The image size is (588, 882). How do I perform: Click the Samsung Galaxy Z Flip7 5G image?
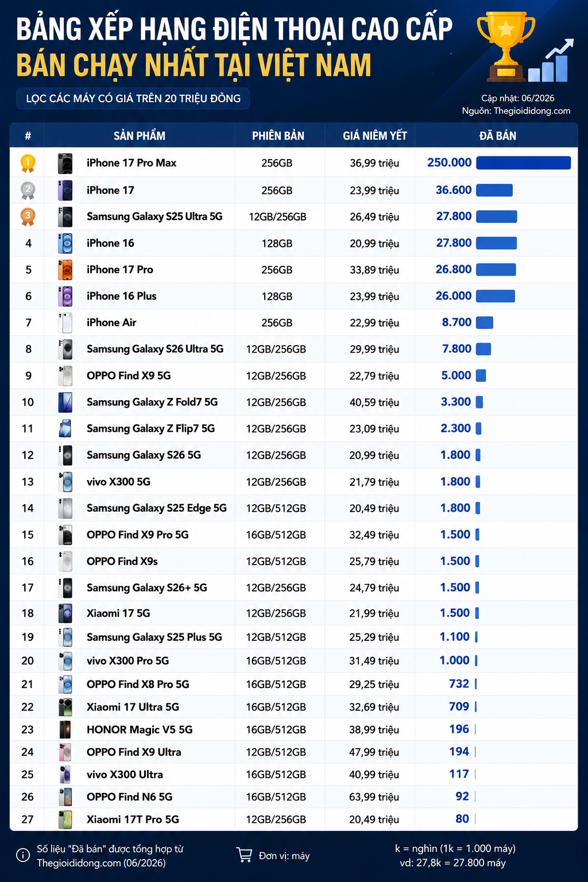tap(65, 429)
